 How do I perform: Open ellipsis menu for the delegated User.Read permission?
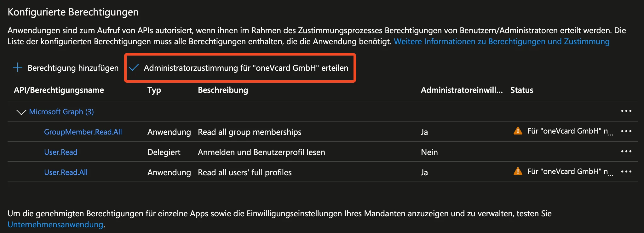(626, 152)
